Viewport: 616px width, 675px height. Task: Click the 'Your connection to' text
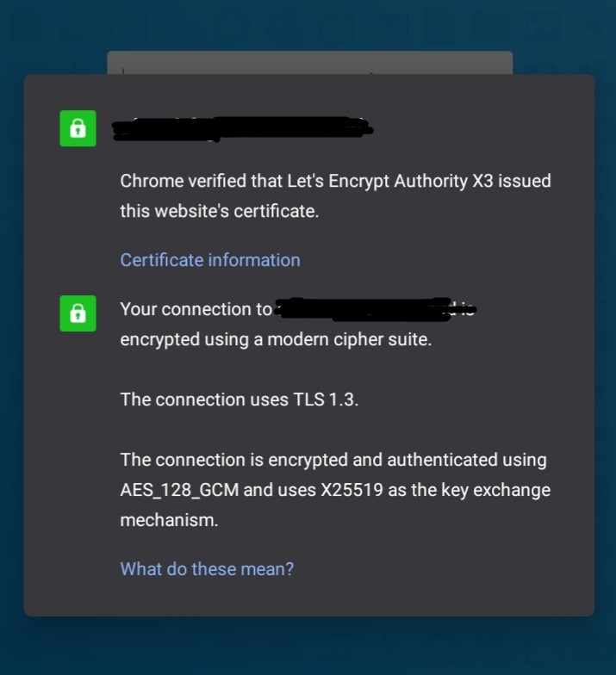(x=196, y=309)
